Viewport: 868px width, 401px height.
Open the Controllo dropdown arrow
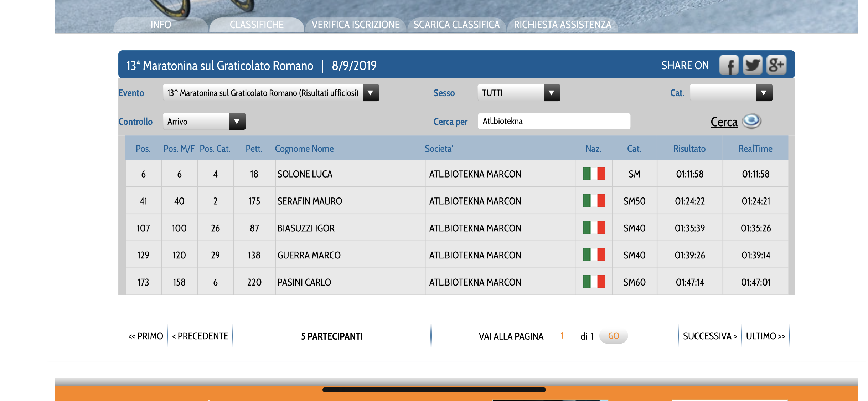237,122
